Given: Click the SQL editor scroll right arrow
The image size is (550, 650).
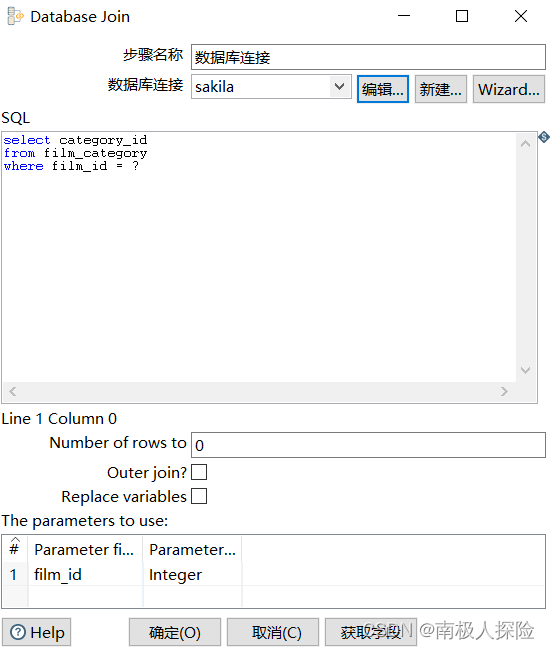Looking at the screenshot, I should tap(504, 391).
